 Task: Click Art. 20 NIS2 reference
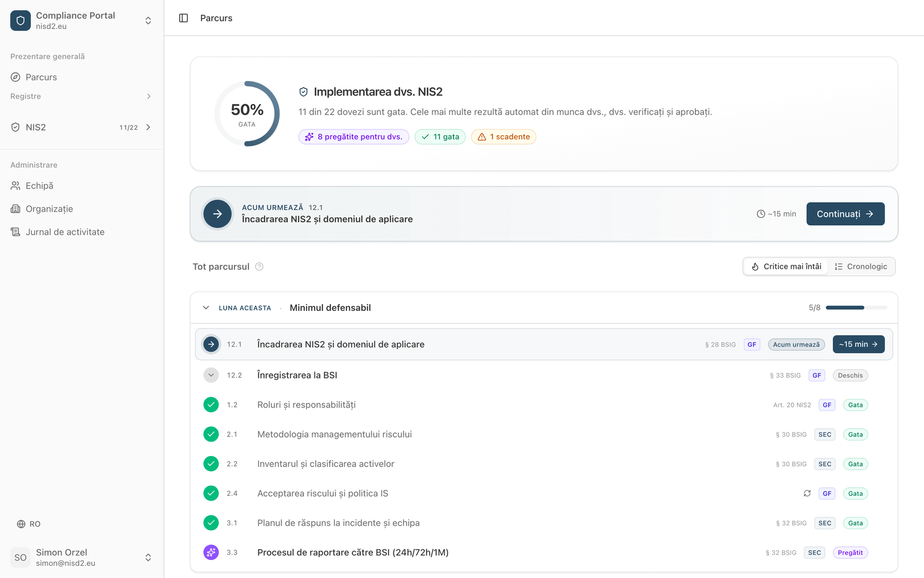point(792,405)
